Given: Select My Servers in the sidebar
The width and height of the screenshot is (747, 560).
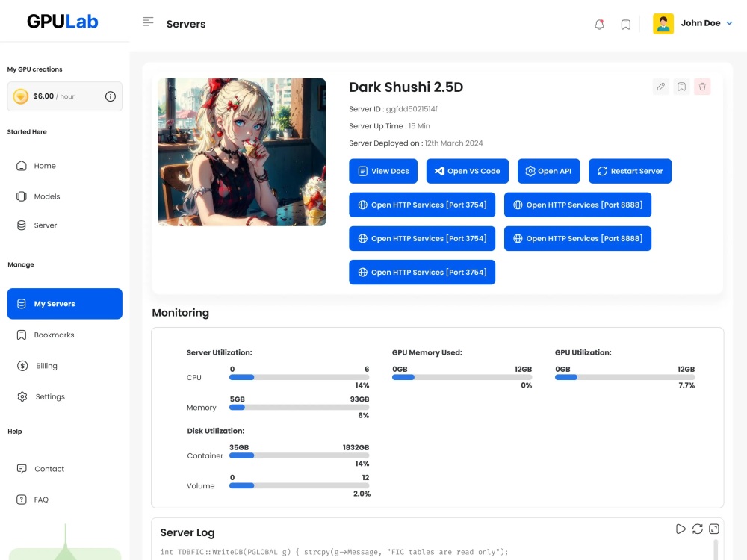Looking at the screenshot, I should pos(65,304).
